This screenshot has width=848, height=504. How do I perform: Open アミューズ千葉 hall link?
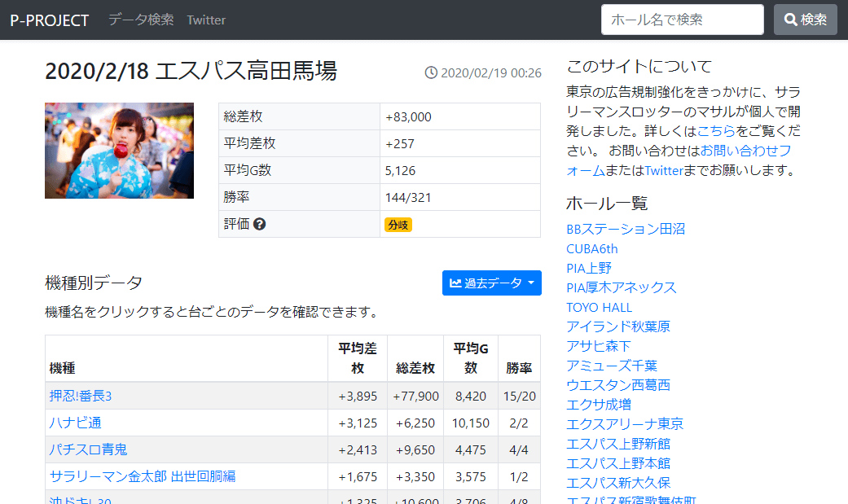pos(612,366)
